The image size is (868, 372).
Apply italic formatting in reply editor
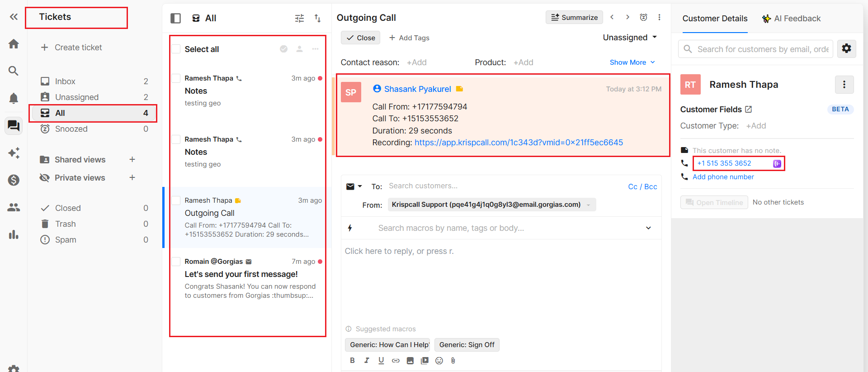pyautogui.click(x=367, y=360)
